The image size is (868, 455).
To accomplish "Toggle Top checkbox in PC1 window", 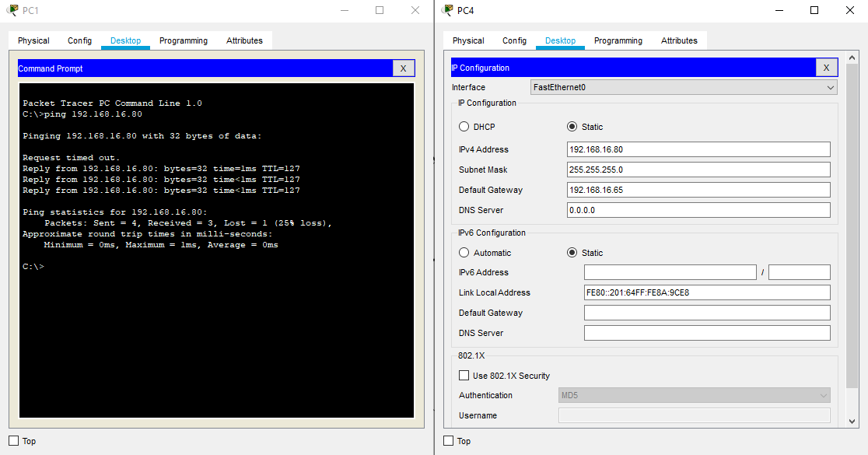I will [x=14, y=440].
